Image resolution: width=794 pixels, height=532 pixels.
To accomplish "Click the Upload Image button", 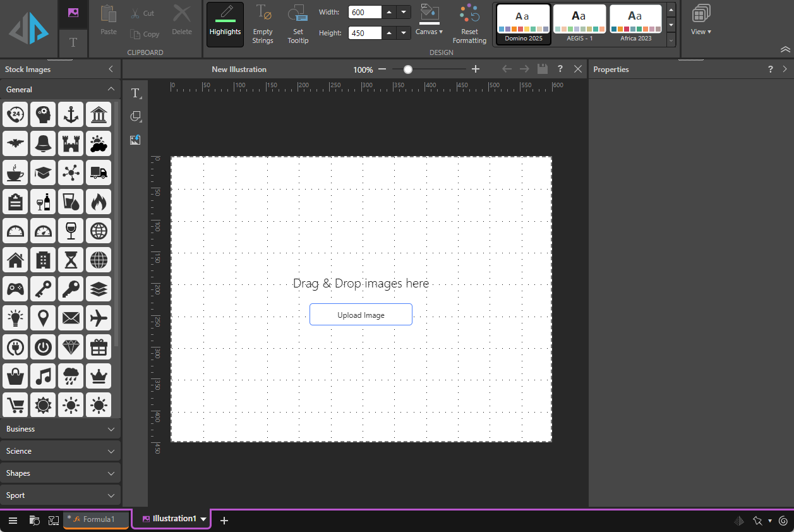I will [361, 315].
